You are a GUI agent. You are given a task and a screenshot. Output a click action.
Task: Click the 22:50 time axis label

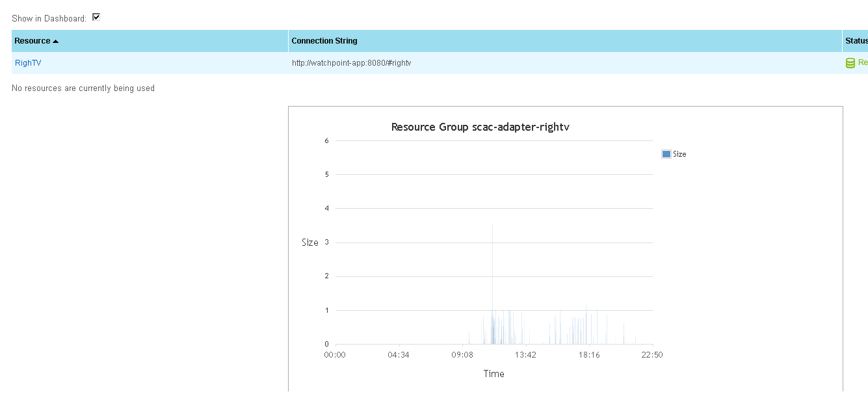pos(652,355)
